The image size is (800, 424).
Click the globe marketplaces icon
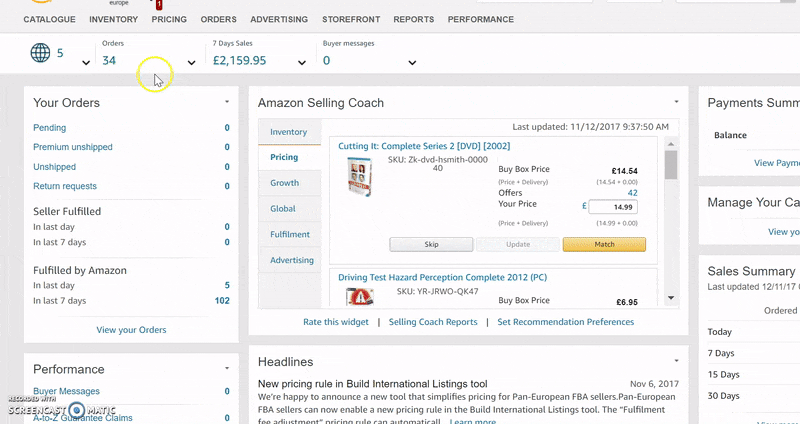(40, 53)
